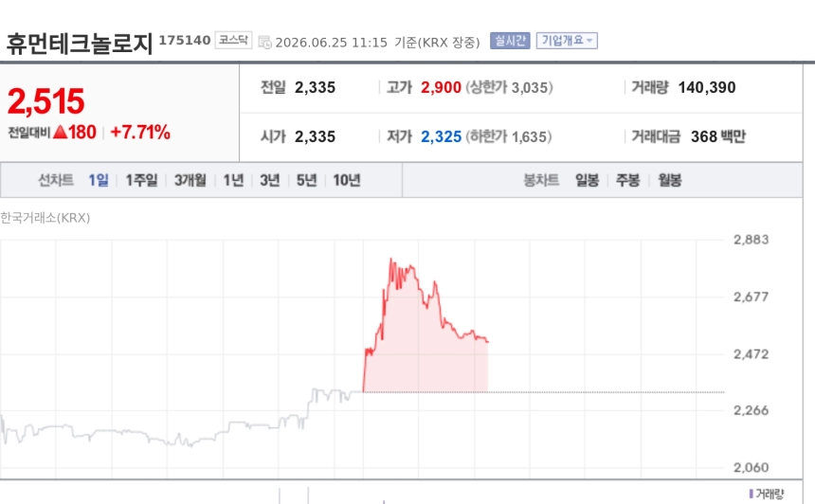Show the 주봉 weekly candle chart

point(628,180)
